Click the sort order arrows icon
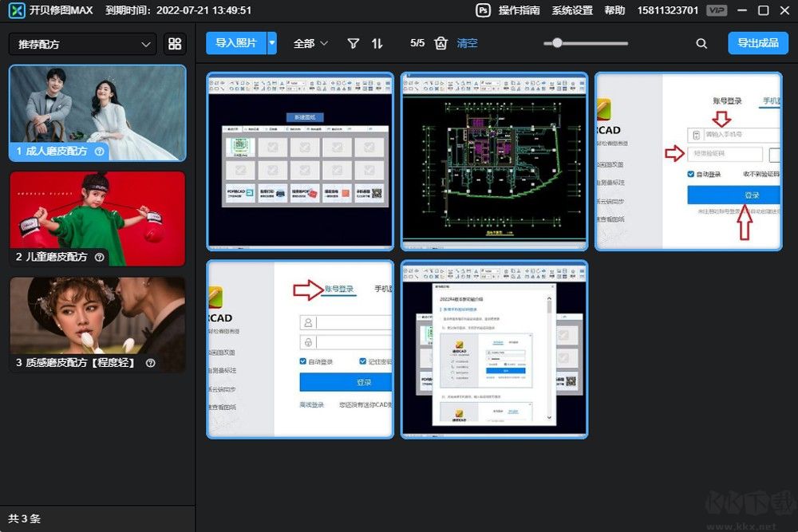 pos(377,44)
